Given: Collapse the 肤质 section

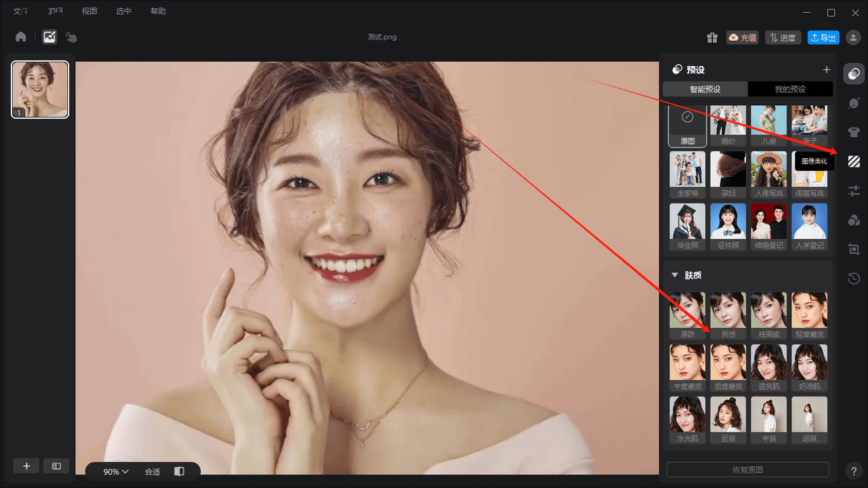Looking at the screenshot, I should click(x=675, y=276).
